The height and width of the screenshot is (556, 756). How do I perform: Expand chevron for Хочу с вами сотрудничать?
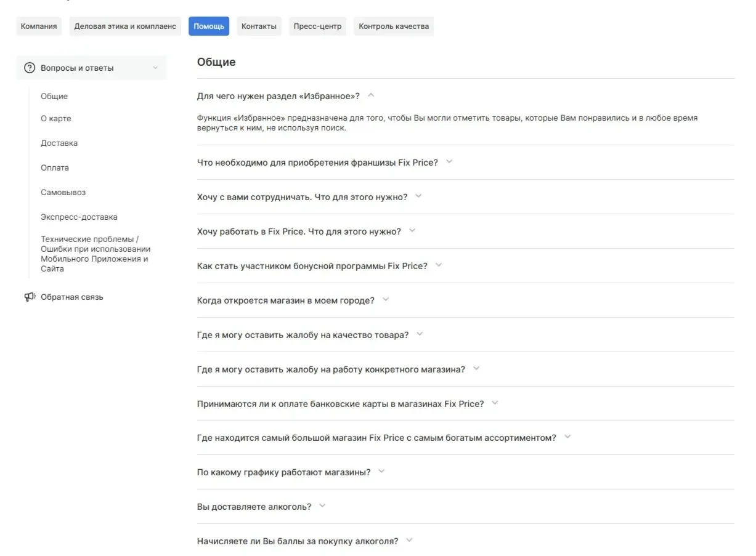tap(418, 196)
